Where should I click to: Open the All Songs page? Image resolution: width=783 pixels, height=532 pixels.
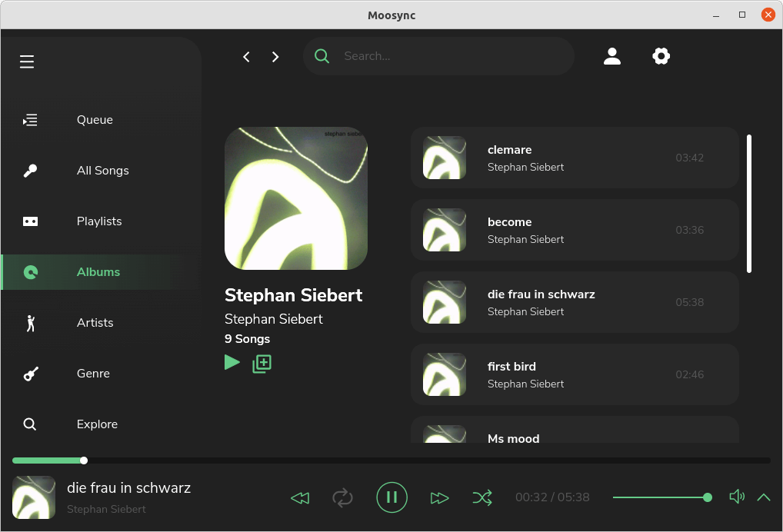(103, 171)
